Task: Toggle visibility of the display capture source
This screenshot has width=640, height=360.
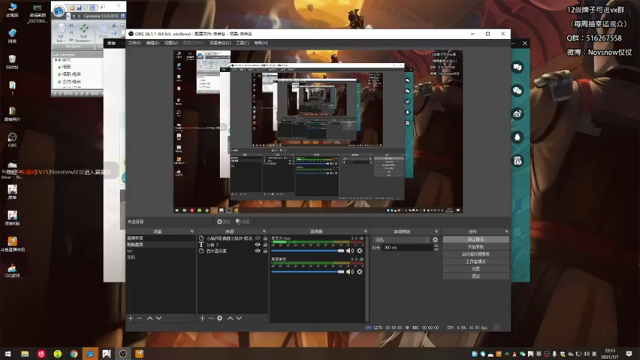Action: tap(257, 251)
